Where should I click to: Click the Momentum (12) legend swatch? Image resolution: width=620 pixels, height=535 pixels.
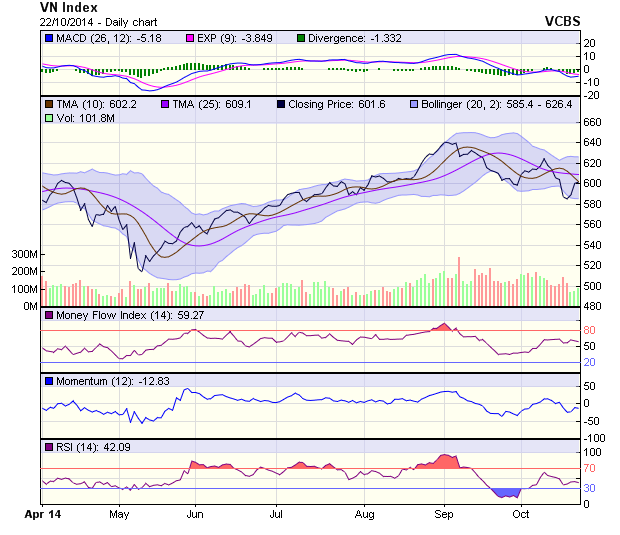[x=48, y=381]
